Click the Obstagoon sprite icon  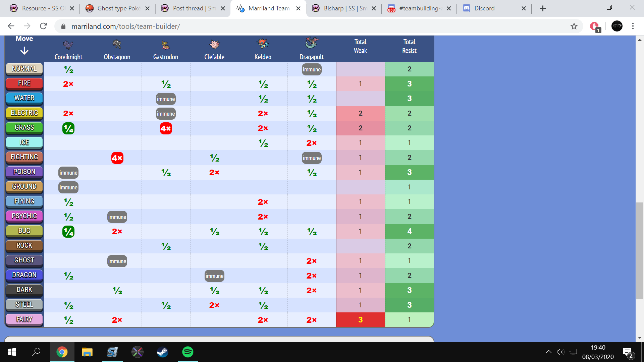click(117, 44)
